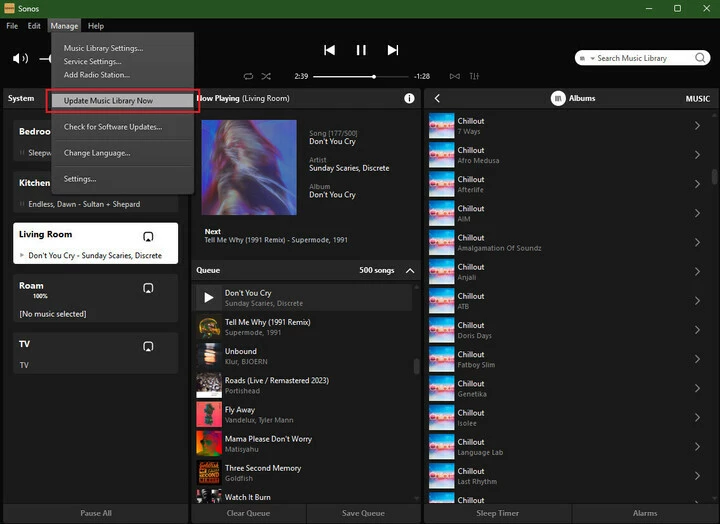Open the File menu
The image size is (720, 524).
click(x=12, y=26)
